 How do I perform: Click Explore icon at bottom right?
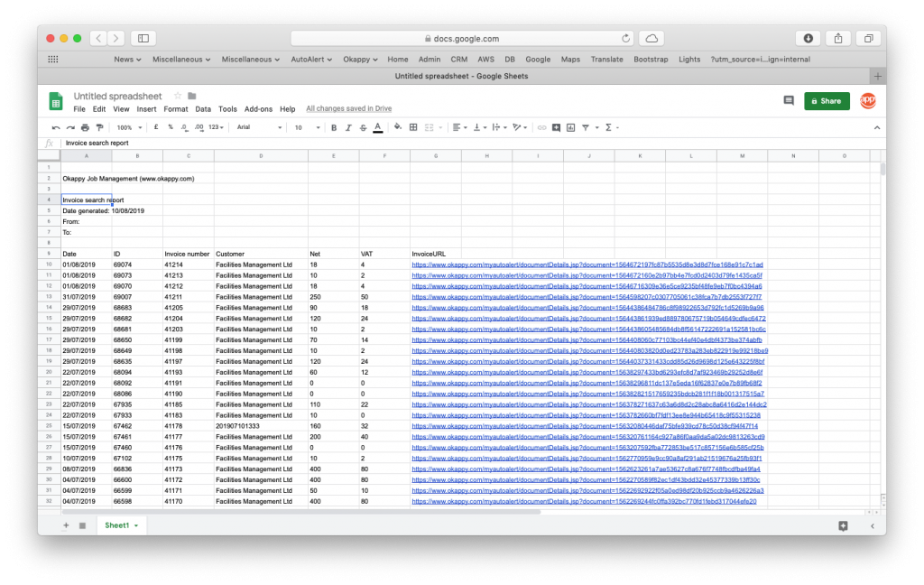[844, 526]
